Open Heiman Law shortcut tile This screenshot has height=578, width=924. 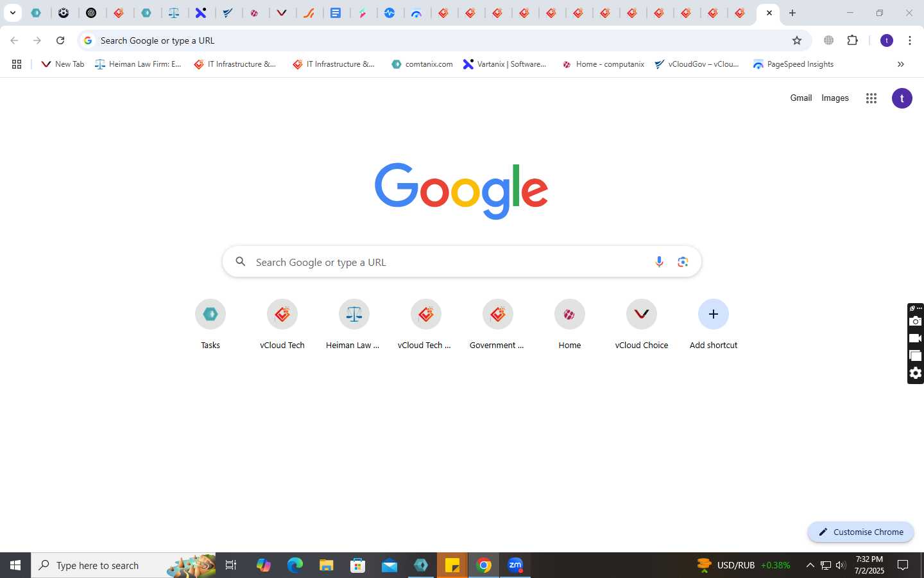pos(354,325)
